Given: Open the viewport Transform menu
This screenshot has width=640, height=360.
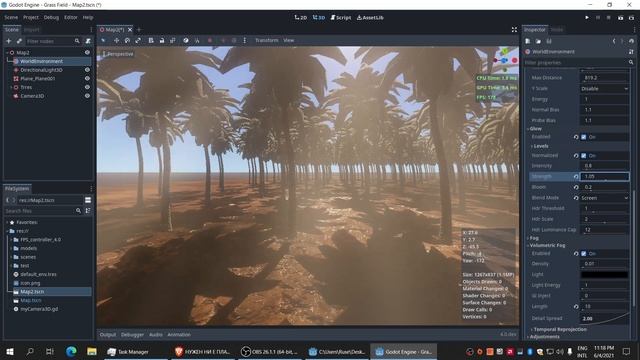Looking at the screenshot, I should 267,40.
